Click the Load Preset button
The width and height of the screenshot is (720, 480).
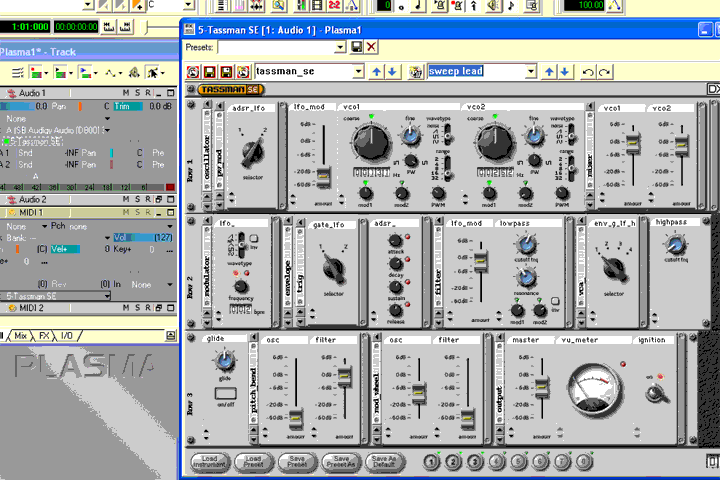click(253, 462)
